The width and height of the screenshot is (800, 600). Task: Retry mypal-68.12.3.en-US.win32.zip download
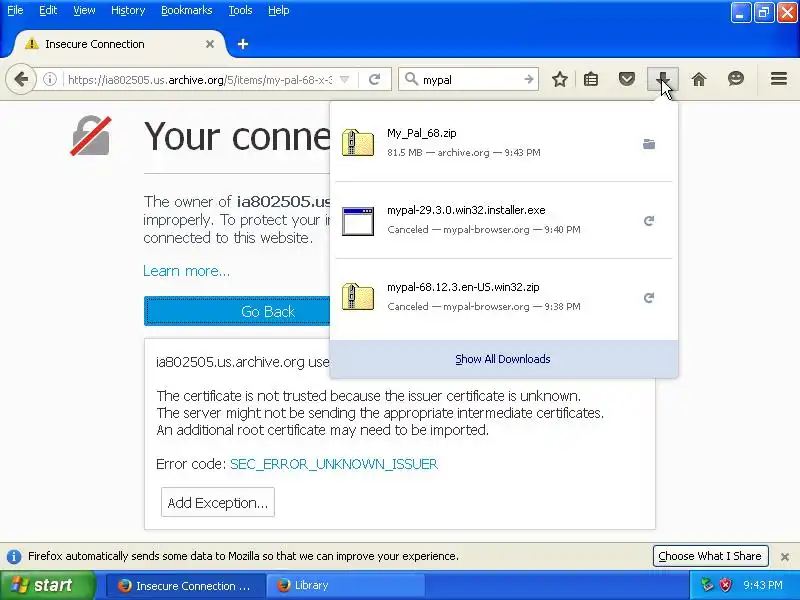tap(649, 298)
